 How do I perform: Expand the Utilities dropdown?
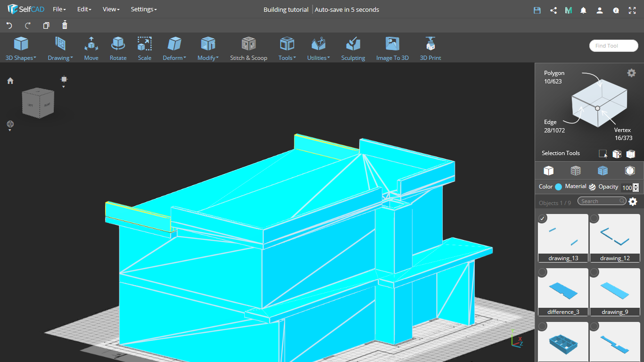[319, 49]
